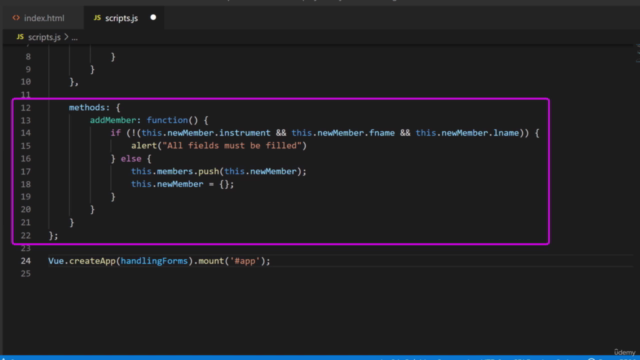Click members.push on line 17
Viewport: 640px width, 360px height.
click(x=188, y=171)
